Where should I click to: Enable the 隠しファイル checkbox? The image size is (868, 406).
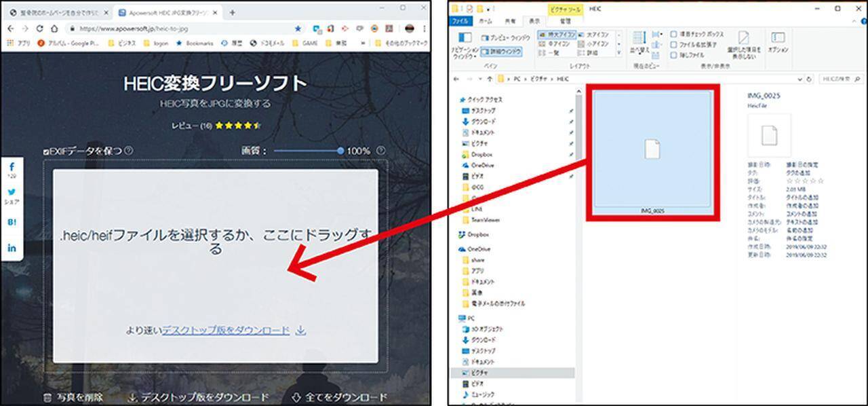click(x=673, y=54)
